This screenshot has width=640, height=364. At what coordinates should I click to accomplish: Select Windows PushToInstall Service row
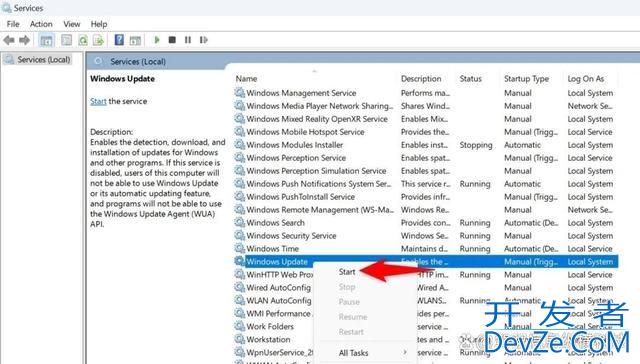click(x=426, y=197)
